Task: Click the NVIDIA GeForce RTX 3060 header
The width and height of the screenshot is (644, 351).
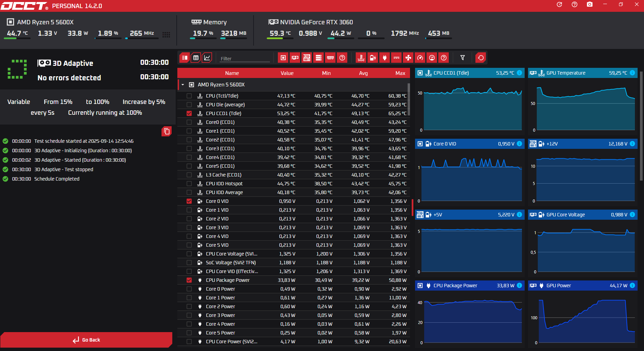Action: coord(316,22)
